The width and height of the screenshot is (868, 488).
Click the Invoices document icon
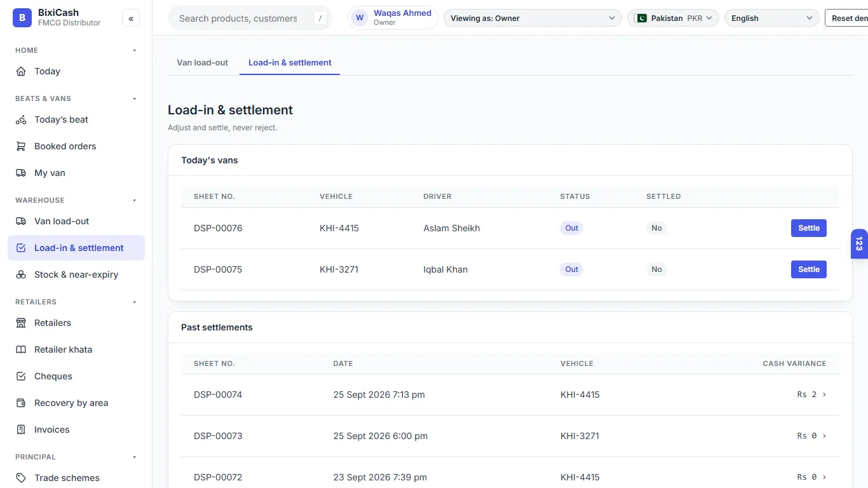coord(21,430)
